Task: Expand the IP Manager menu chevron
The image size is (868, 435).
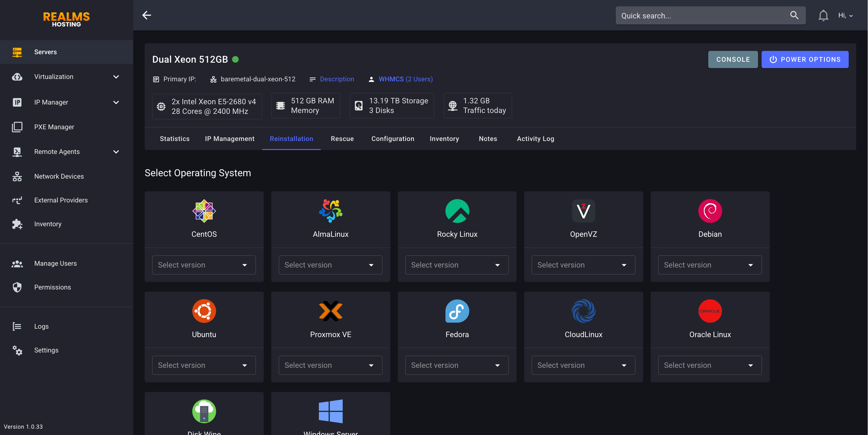Action: click(116, 102)
